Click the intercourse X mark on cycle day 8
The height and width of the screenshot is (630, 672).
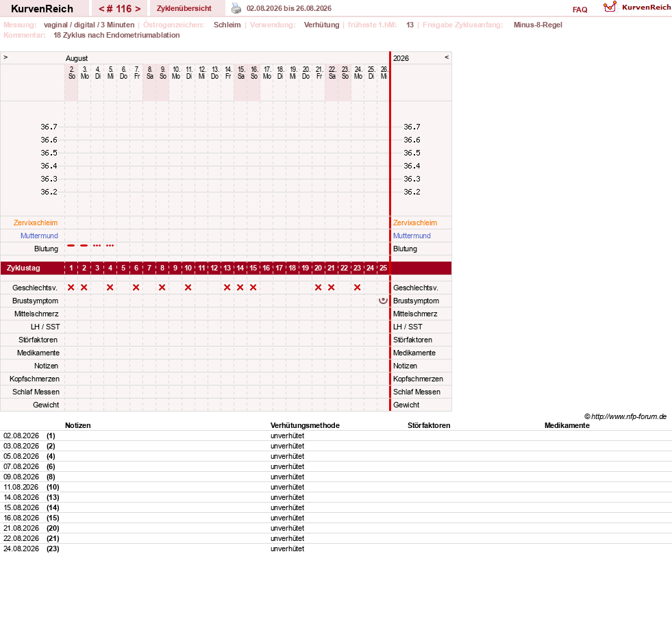[162, 288]
